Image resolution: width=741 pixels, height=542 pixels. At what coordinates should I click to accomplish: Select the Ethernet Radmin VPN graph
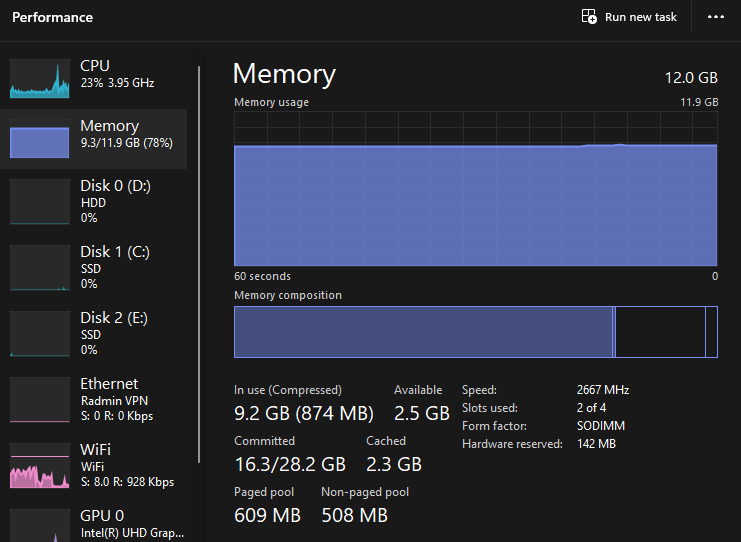pos(40,400)
